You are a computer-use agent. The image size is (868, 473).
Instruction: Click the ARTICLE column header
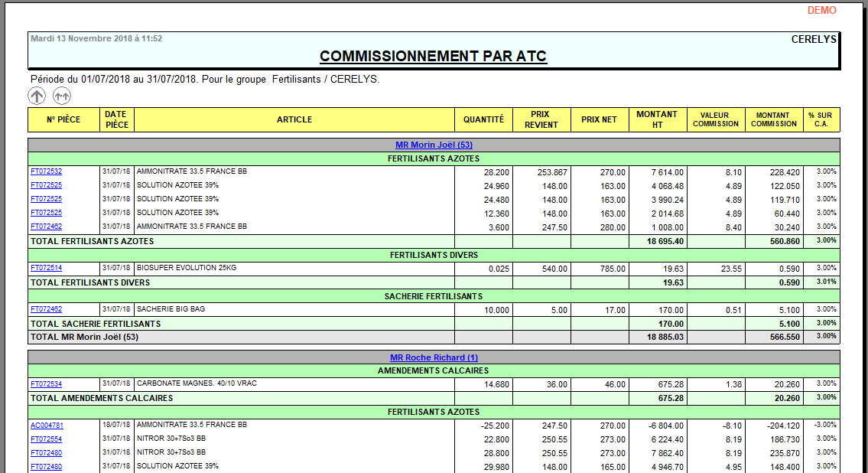coord(294,119)
